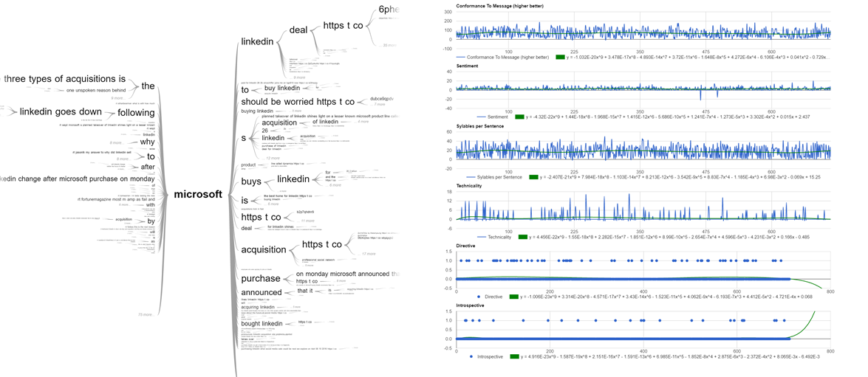Select the large "the" node left of microsoft
868x377 pixels.
point(148,86)
